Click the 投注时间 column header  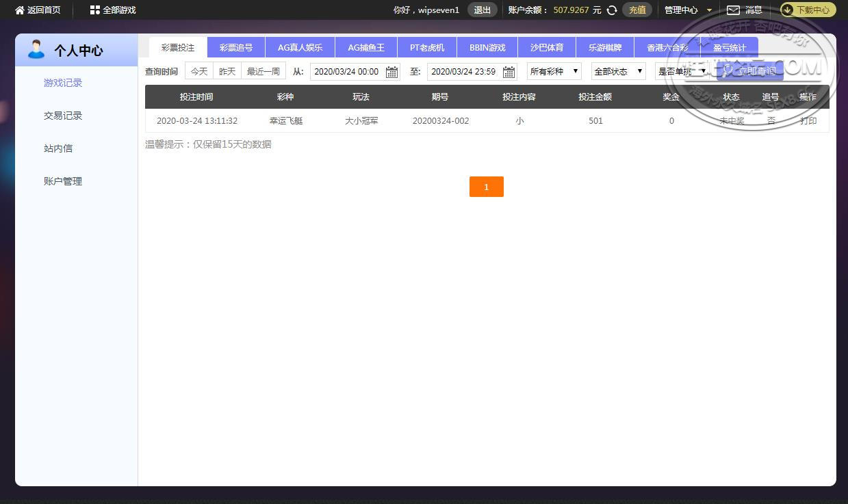coord(196,97)
